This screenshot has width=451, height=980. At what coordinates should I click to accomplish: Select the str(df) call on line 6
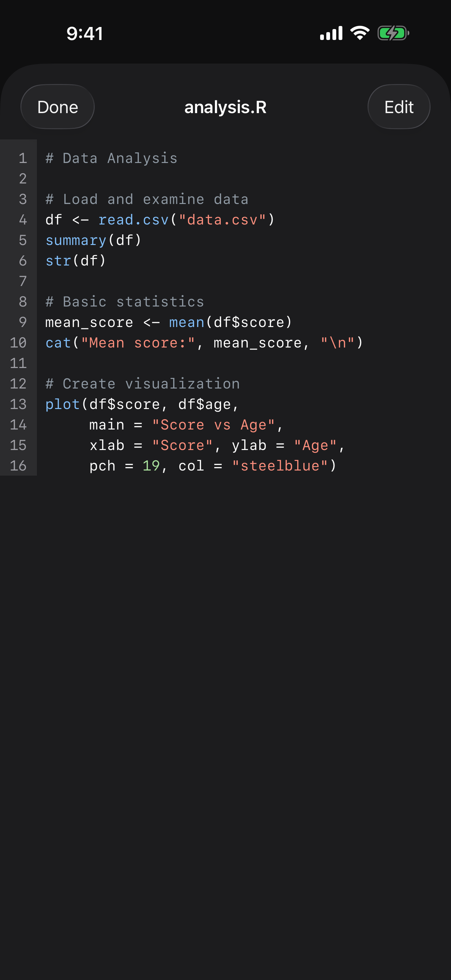click(x=75, y=261)
